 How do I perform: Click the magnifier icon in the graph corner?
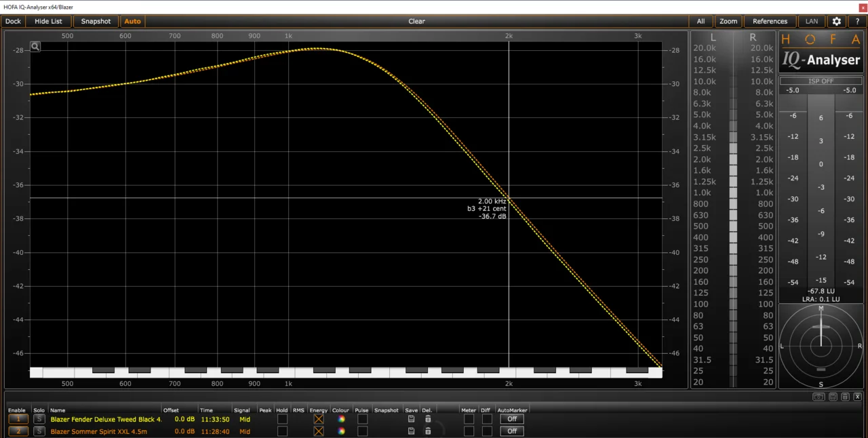(x=35, y=47)
